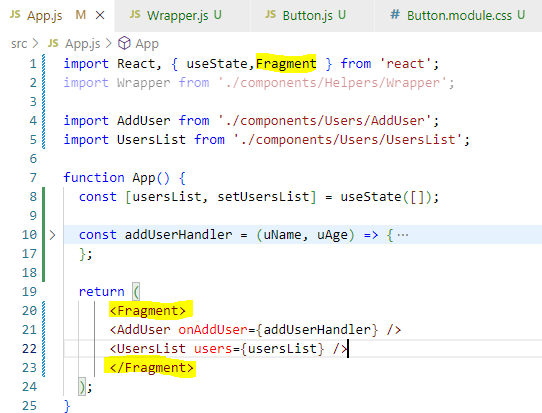Click the dimmed Wrapper import name

(x=143, y=83)
